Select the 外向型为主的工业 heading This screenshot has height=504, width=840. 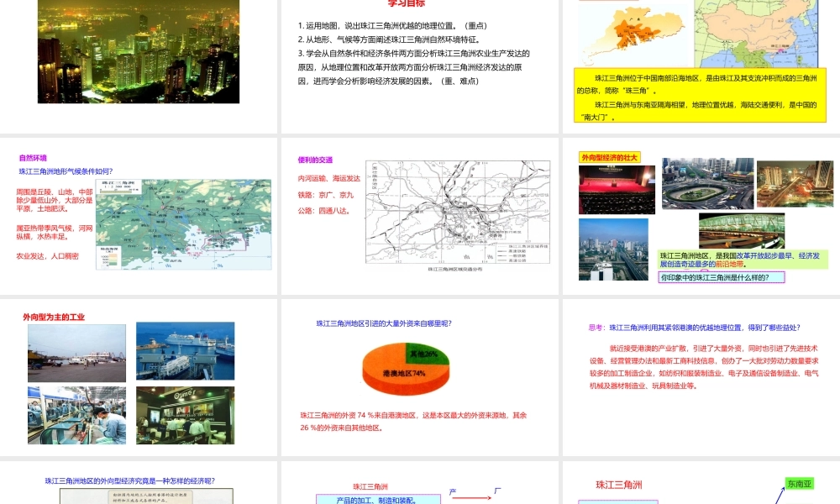[54, 317]
